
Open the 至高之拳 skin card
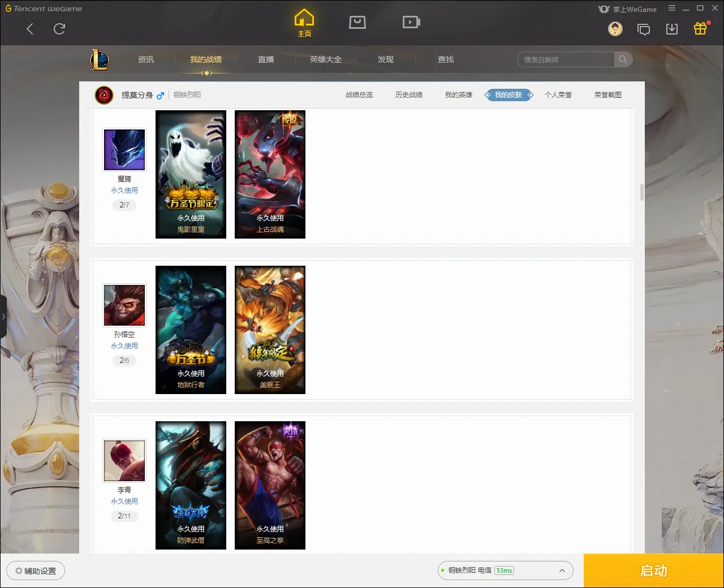point(270,485)
